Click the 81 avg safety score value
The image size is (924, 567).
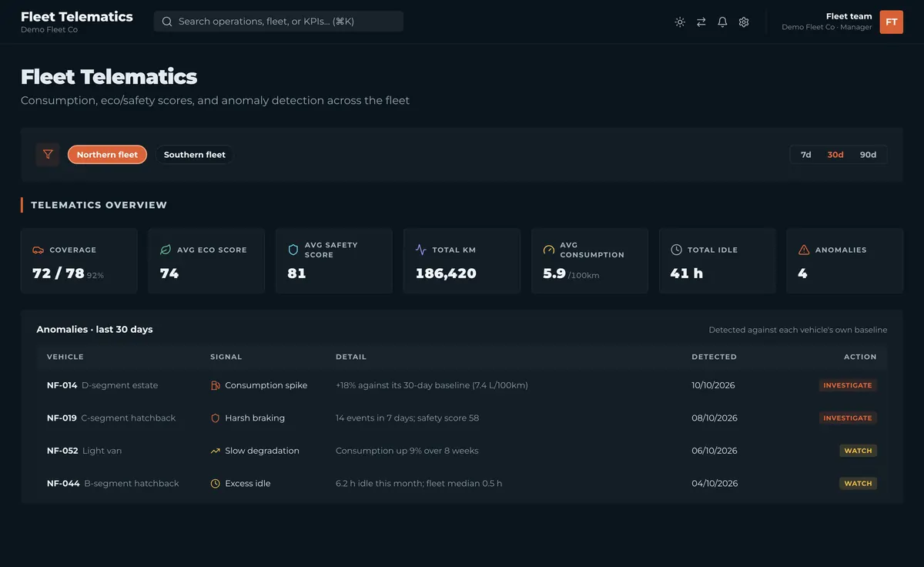pyautogui.click(x=296, y=273)
